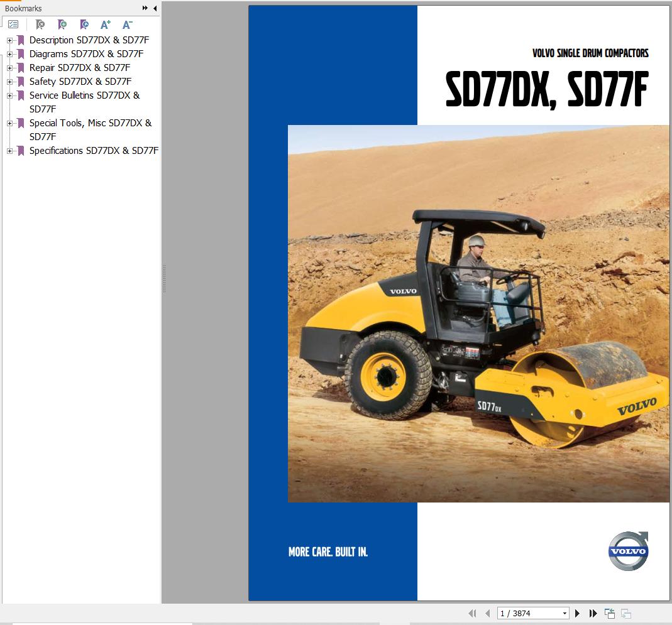Click the Bookmarks panel title
Viewport: 672px width, 625px height.
coord(23,8)
